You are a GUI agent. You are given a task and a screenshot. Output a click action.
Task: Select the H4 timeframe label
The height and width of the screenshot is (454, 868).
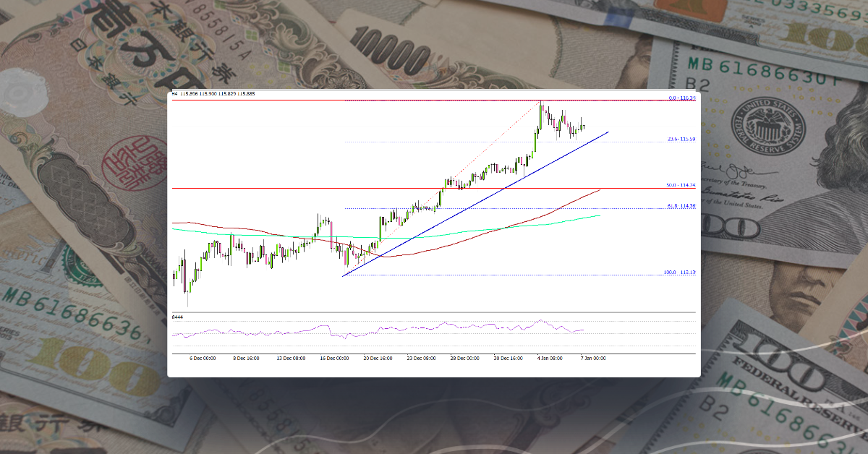(x=174, y=94)
